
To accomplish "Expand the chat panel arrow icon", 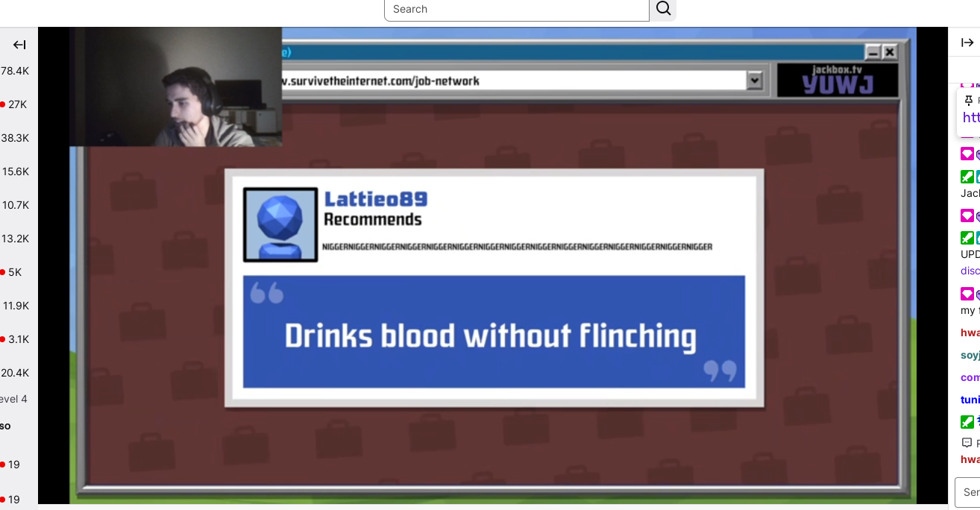I will (967, 42).
